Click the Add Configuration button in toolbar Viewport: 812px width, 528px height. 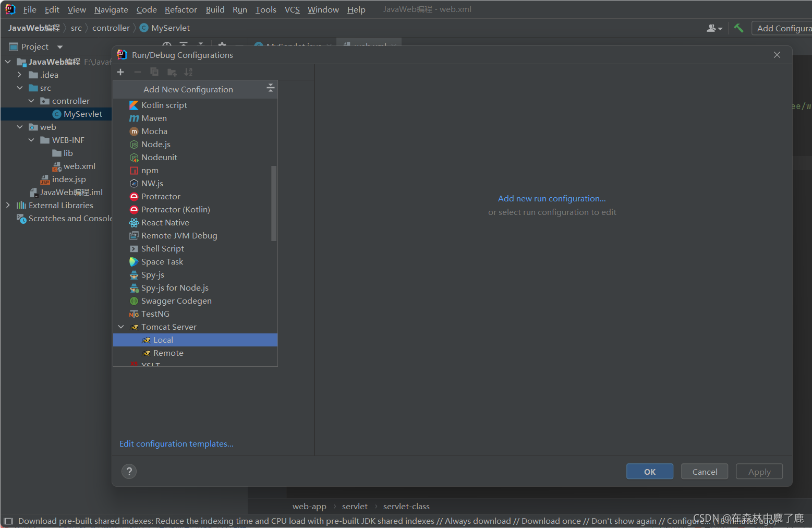coord(782,28)
